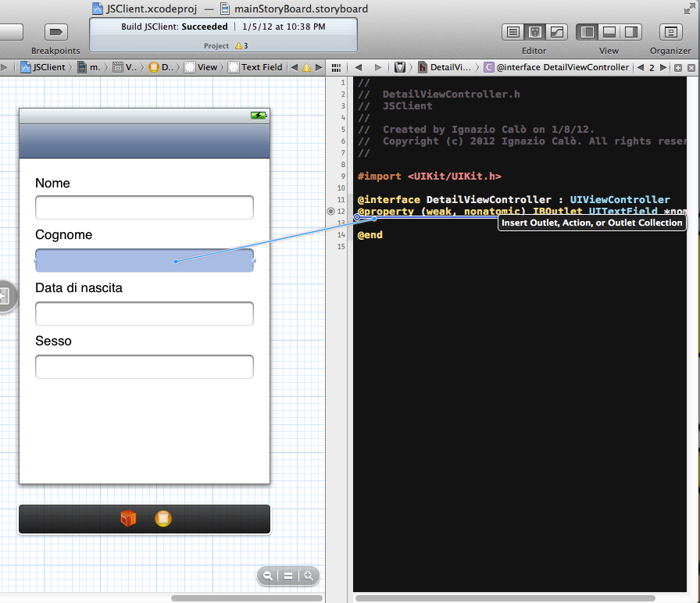Select the View Controller icon in the dock
The height and width of the screenshot is (603, 700).
(x=162, y=519)
